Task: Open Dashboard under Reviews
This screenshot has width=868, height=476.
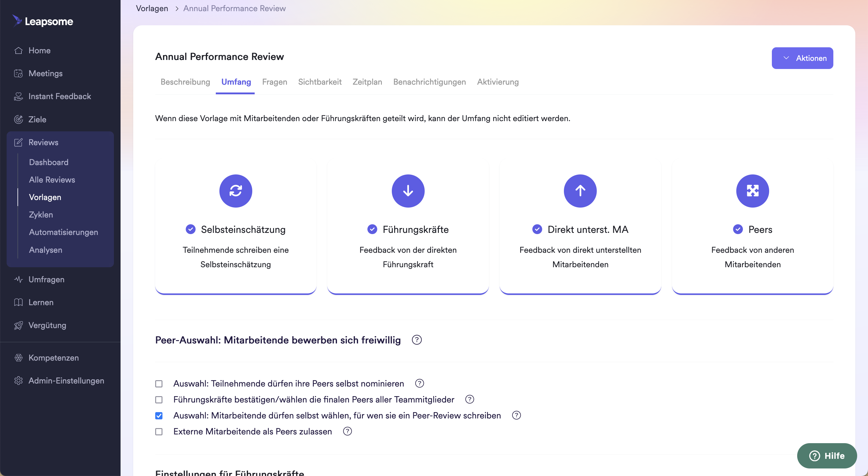Action: (49, 162)
